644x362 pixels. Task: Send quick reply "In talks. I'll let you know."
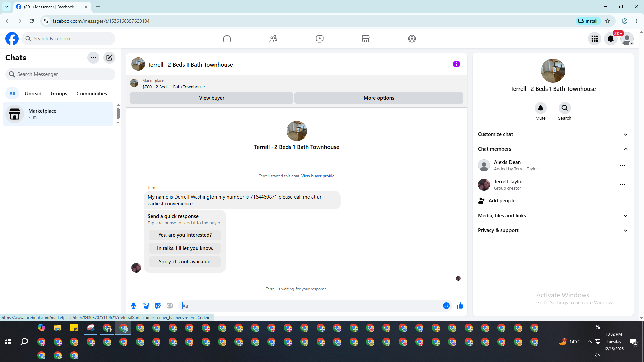tap(185, 248)
